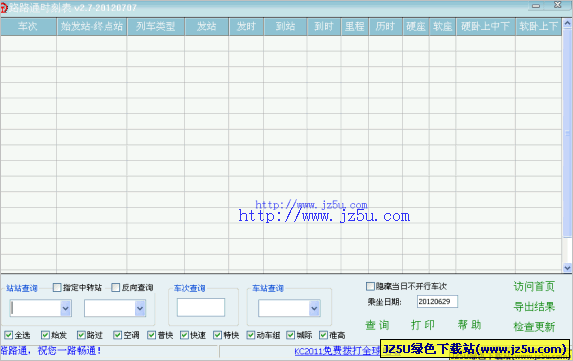Click the 发时 column header
The width and height of the screenshot is (573, 361).
pyautogui.click(x=246, y=26)
